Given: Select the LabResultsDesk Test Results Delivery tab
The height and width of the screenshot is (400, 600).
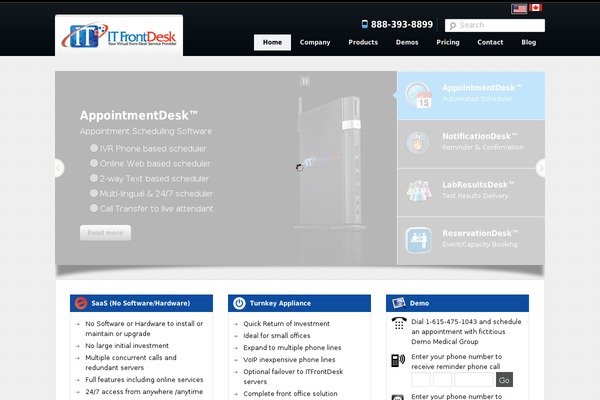Looking at the screenshot, I should point(471,192).
